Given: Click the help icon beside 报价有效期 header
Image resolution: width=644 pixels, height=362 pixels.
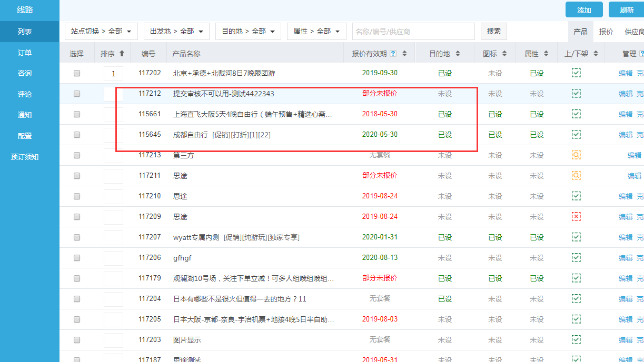Looking at the screenshot, I should (393, 54).
